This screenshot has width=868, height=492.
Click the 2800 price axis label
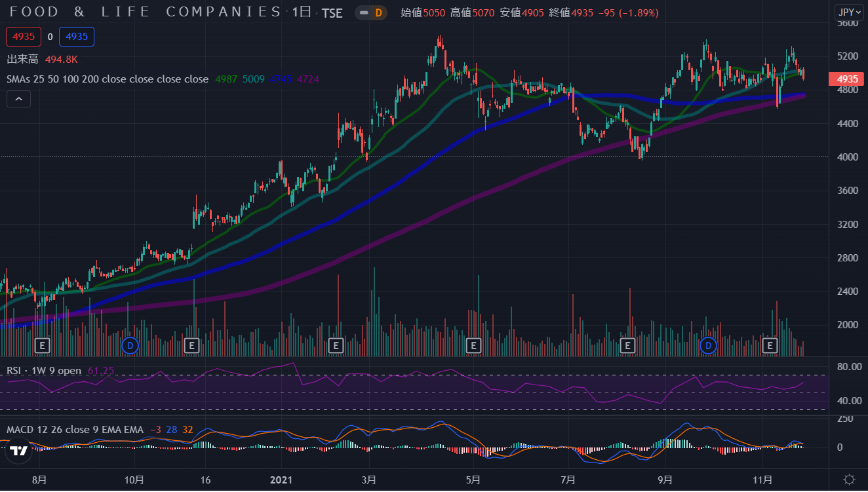pos(848,257)
